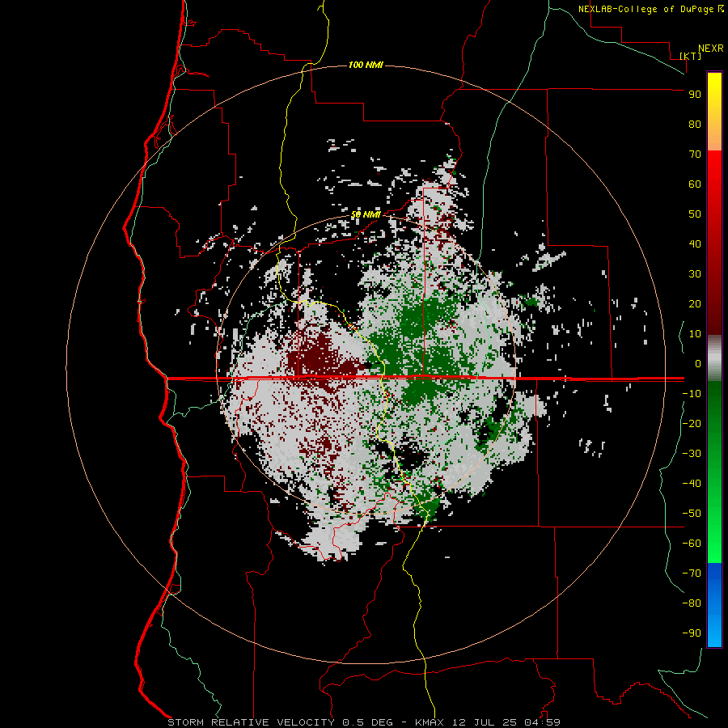The height and width of the screenshot is (728, 728).
Task: Click the [KT] units label
Action: pos(691,56)
